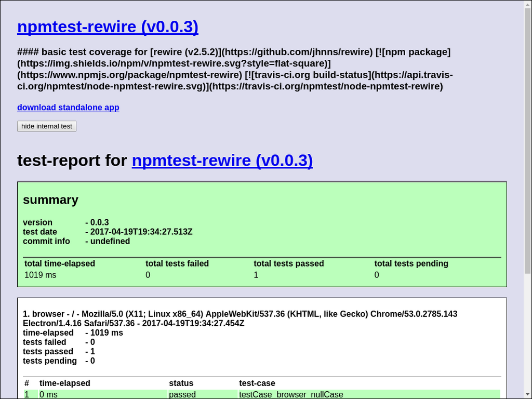
Task: Click the commit info undefined value
Action: pos(110,241)
